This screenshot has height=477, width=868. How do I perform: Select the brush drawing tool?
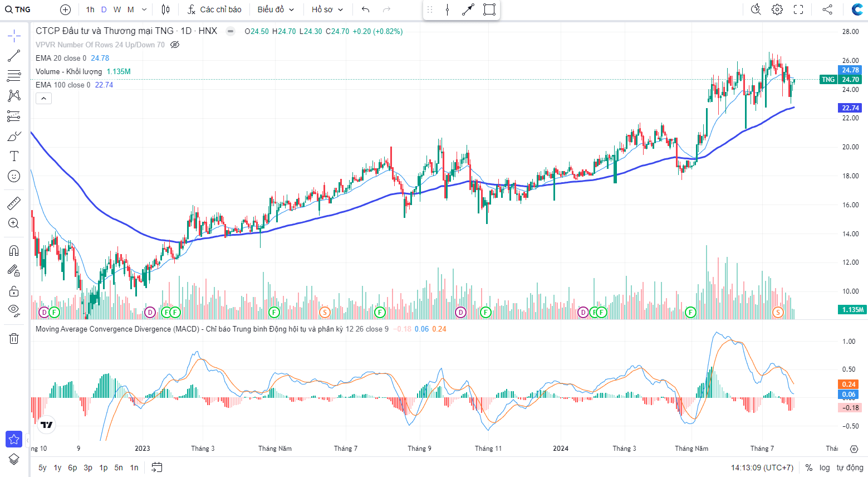point(14,136)
